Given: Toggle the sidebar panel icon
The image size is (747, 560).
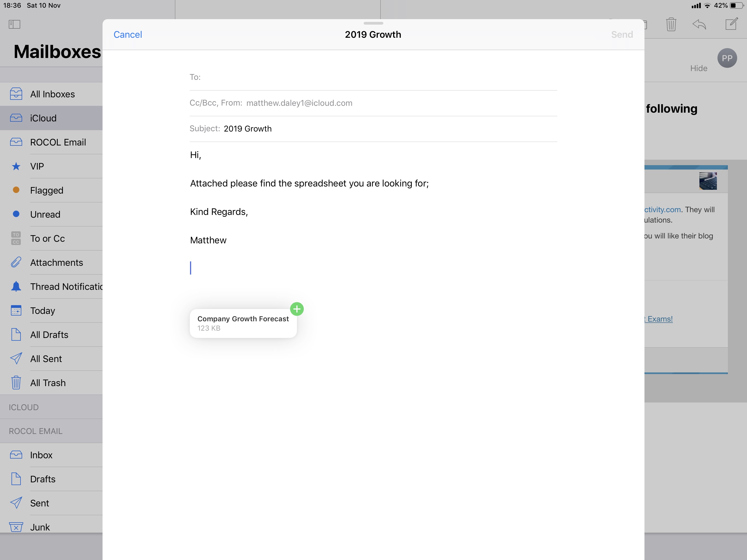Looking at the screenshot, I should [x=14, y=24].
